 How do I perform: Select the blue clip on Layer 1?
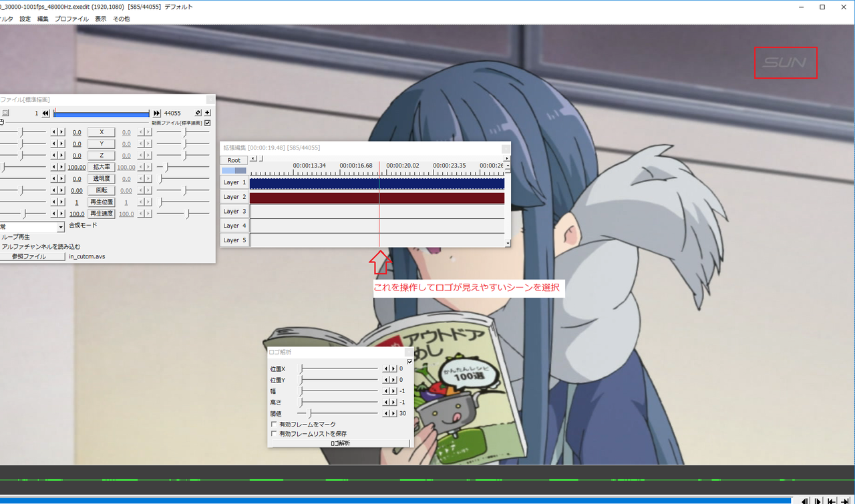click(x=377, y=183)
